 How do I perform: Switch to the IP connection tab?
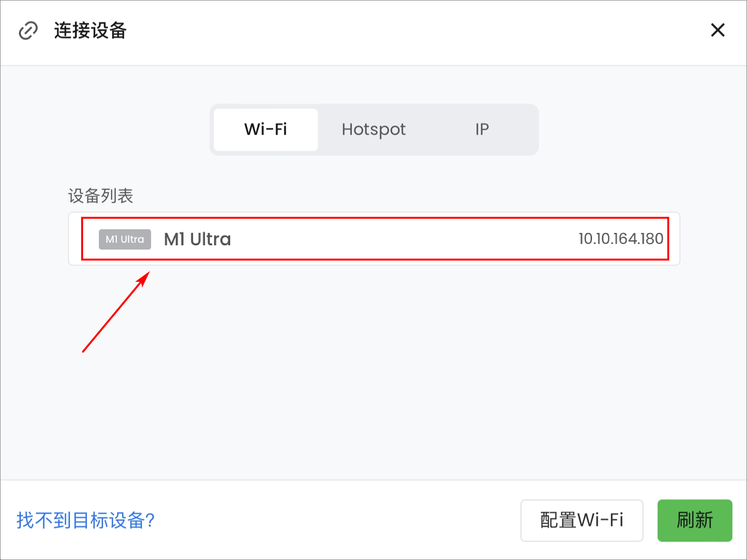482,129
